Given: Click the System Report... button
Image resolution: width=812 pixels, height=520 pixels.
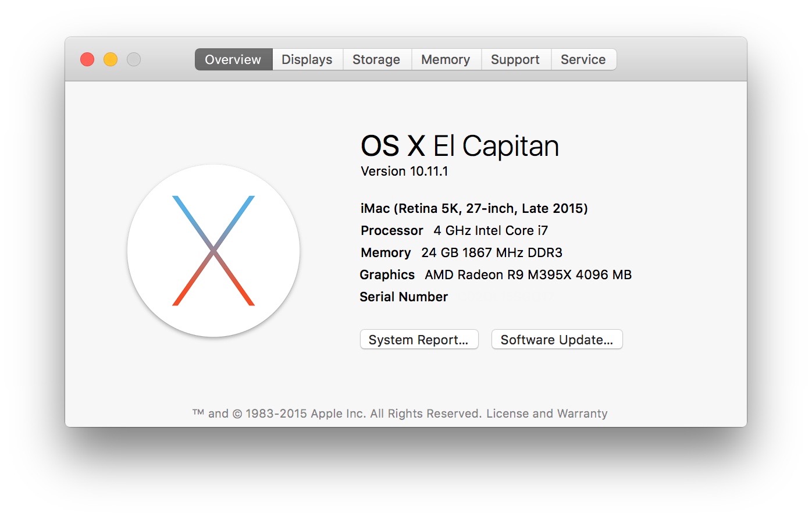Looking at the screenshot, I should tap(419, 340).
